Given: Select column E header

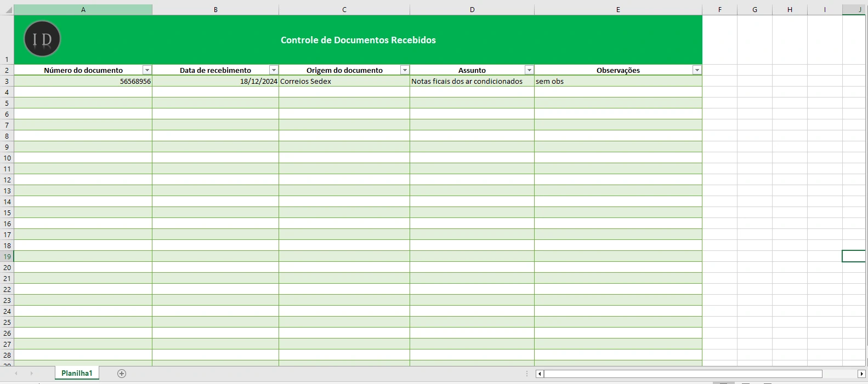Looking at the screenshot, I should pos(618,10).
